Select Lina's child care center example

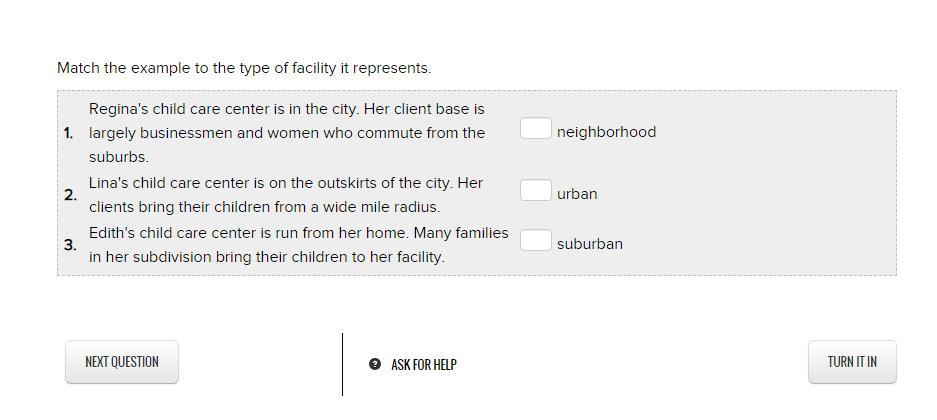coord(287,195)
